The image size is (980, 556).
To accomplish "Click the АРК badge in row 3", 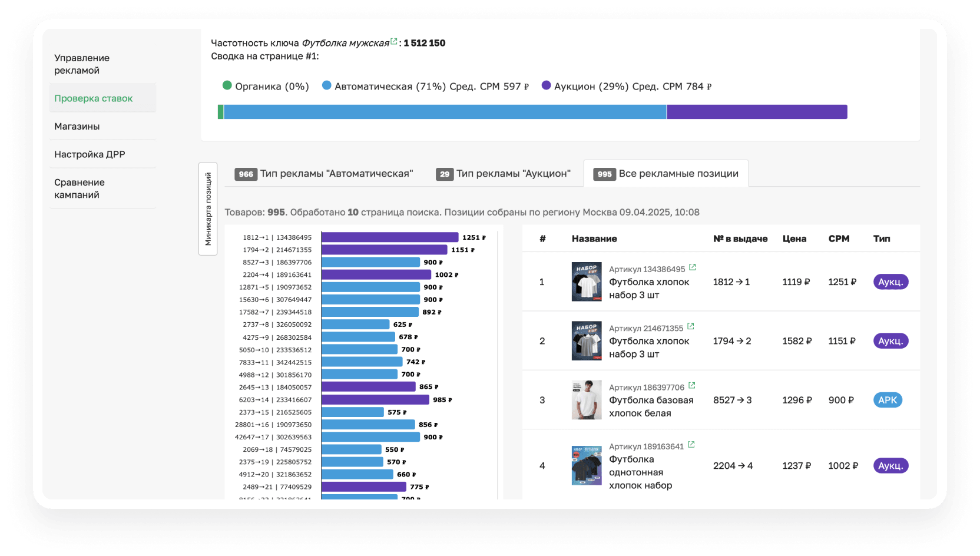I will (888, 400).
